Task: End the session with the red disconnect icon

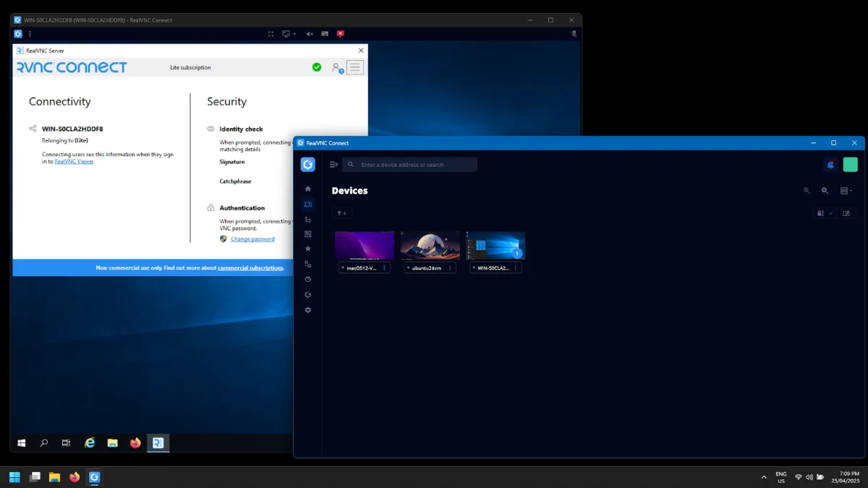Action: [x=340, y=34]
